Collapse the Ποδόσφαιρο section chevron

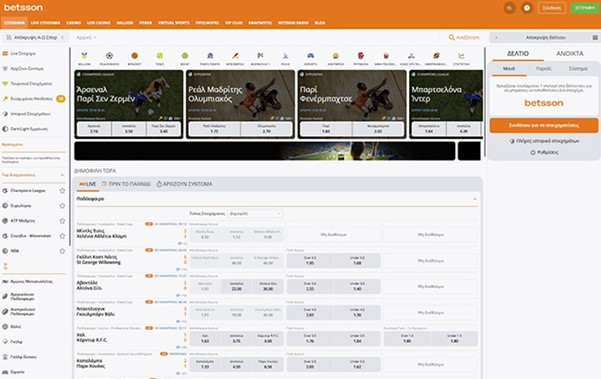475,199
